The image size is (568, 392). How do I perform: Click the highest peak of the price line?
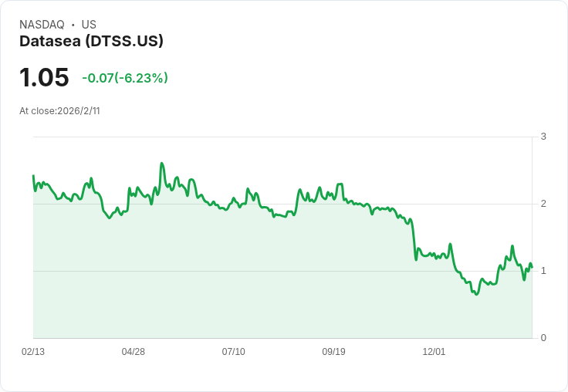[x=161, y=164]
